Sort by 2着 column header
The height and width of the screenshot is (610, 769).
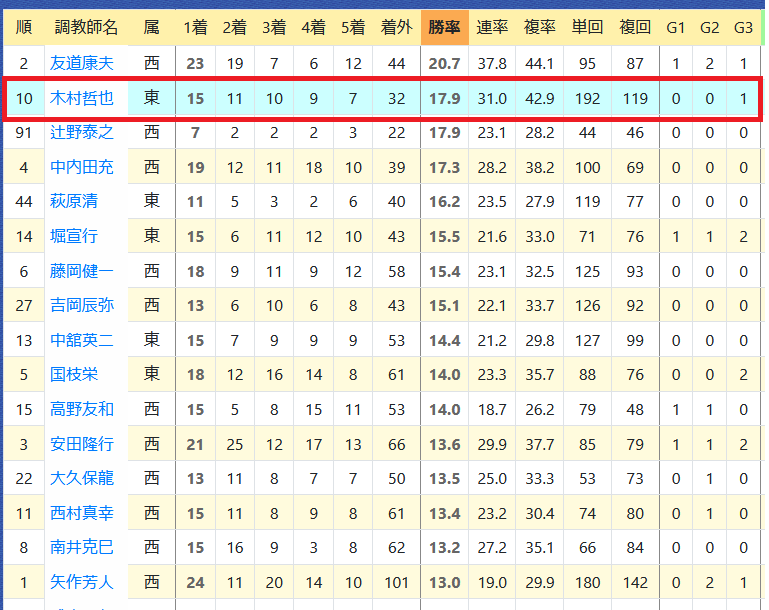[234, 27]
